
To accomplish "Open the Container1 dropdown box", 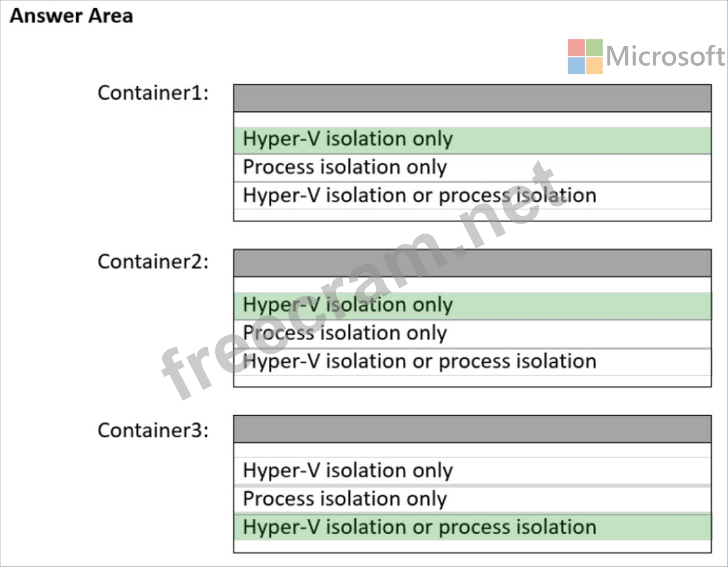I will (472, 98).
